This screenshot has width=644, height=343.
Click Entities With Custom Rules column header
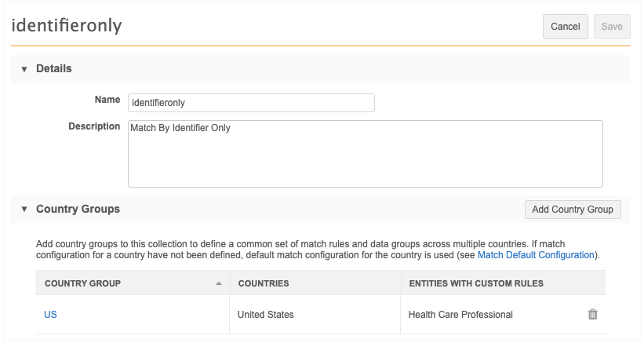tap(471, 283)
